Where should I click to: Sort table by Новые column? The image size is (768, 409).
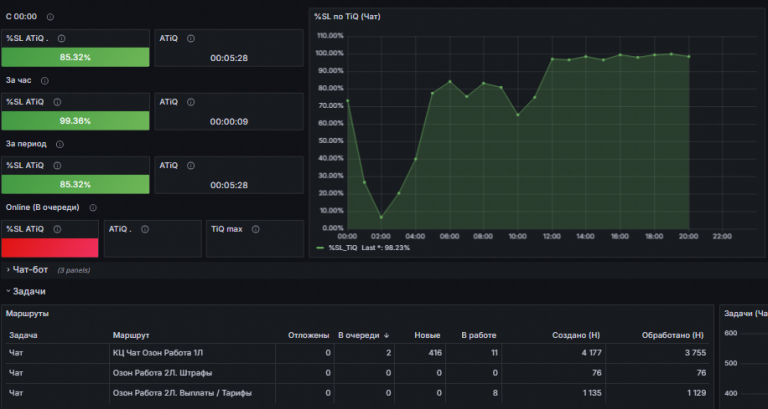pyautogui.click(x=427, y=336)
